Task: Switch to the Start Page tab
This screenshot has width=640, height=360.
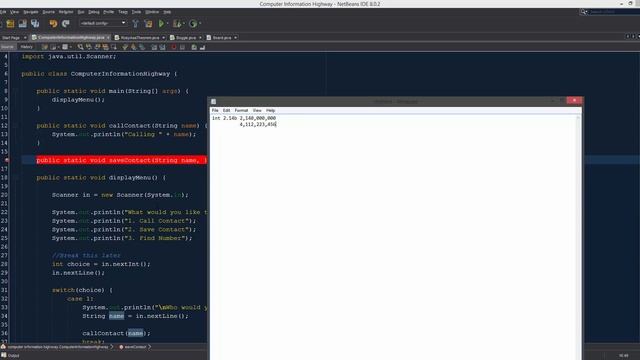Action: coord(11,38)
